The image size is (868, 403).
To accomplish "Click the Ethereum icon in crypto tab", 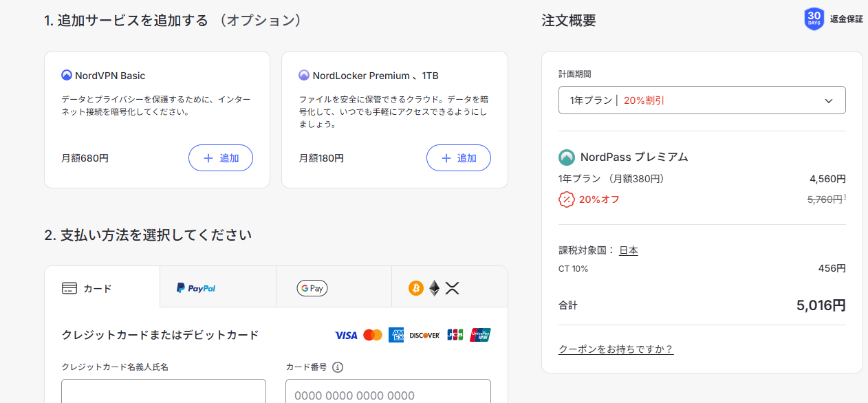I will (434, 288).
